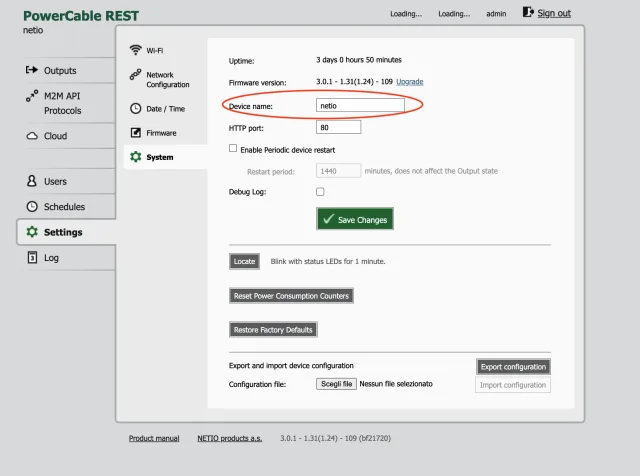This screenshot has height=476, width=640.
Task: Click the Network Configuration nodes icon
Action: point(136,76)
